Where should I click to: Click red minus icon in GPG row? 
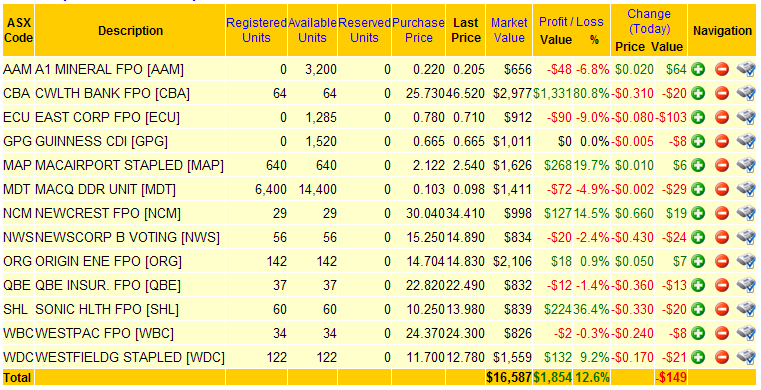722,141
